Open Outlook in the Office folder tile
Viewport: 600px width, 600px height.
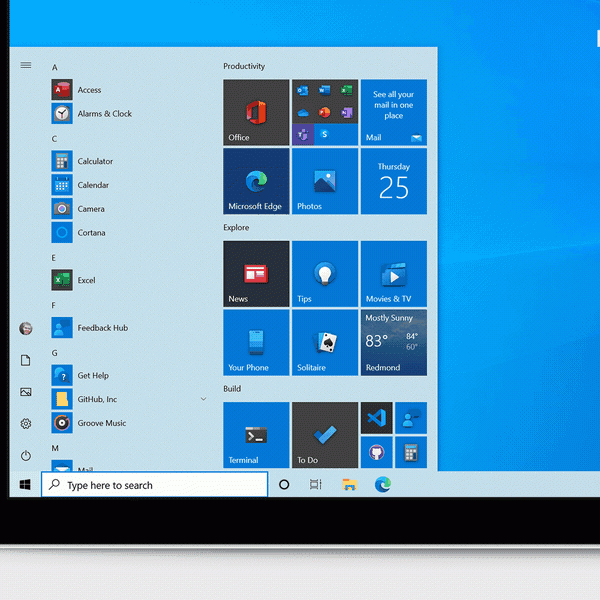tap(303, 90)
